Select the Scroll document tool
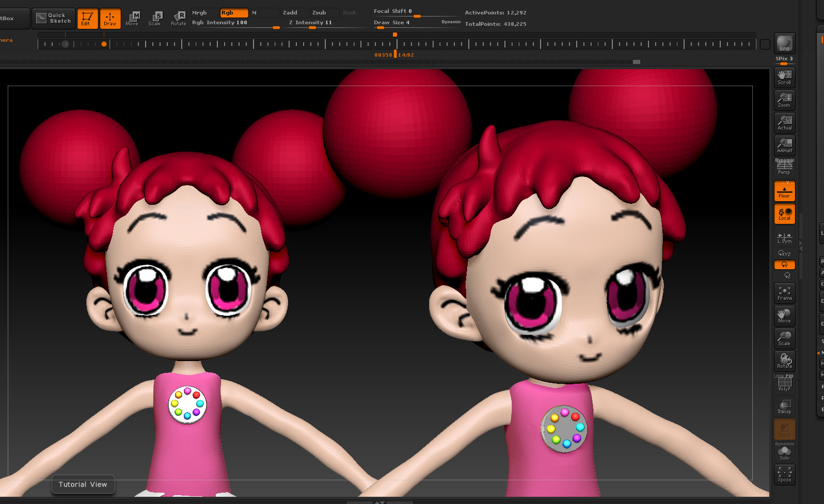This screenshot has height=504, width=824. coord(784,77)
